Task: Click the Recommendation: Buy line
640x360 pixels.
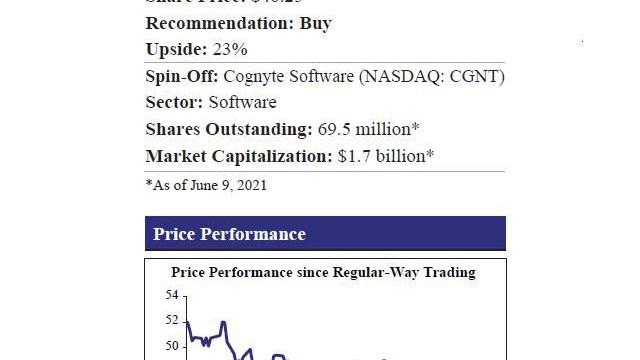Action: coord(238,23)
